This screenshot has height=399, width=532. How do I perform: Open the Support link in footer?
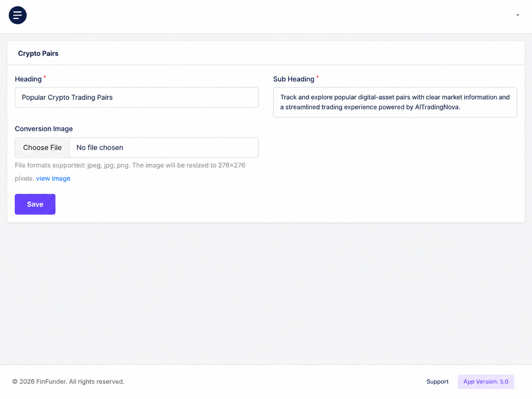pyautogui.click(x=437, y=382)
